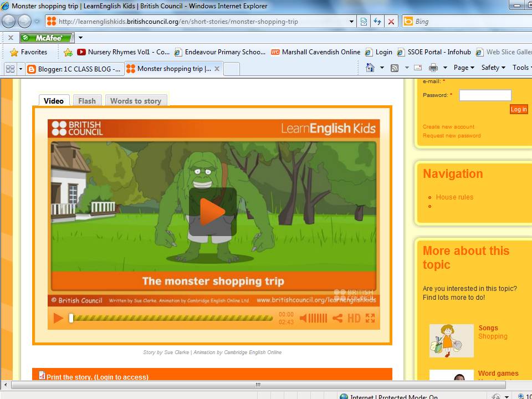Enter video fullscreen mode

point(370,318)
